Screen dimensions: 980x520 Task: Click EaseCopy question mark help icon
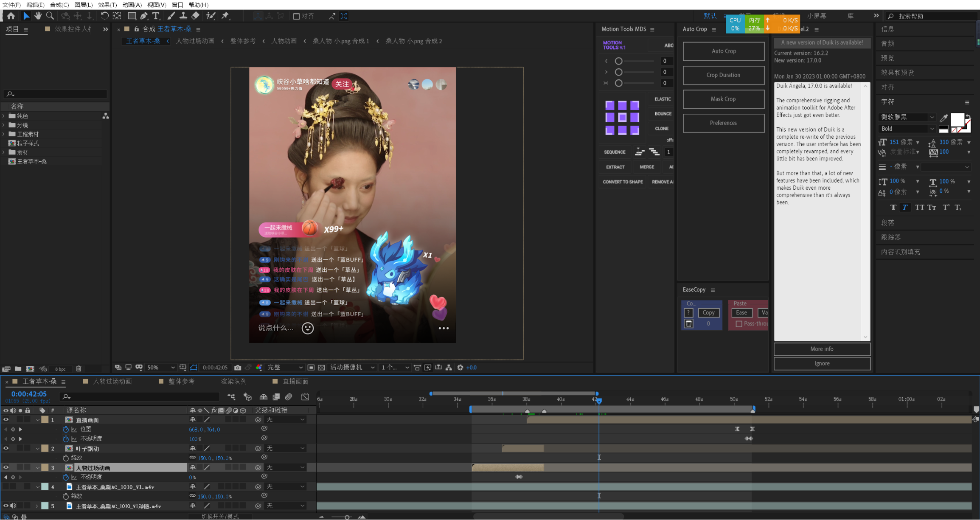coord(688,313)
